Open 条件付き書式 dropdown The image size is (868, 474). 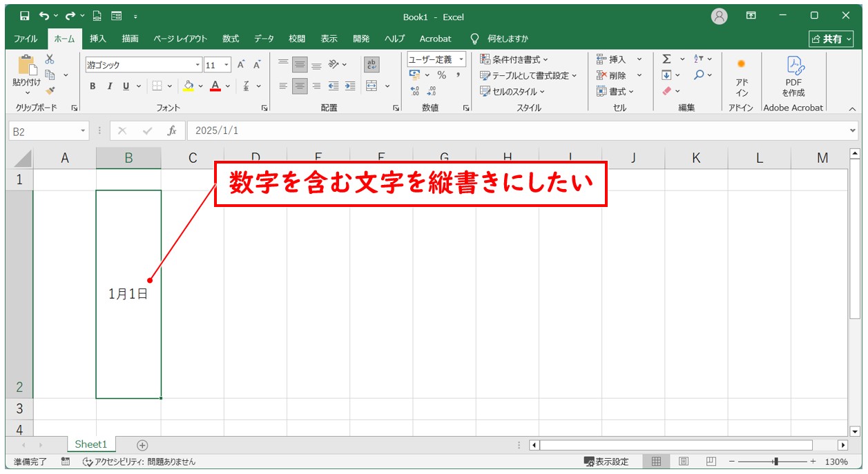(x=514, y=59)
